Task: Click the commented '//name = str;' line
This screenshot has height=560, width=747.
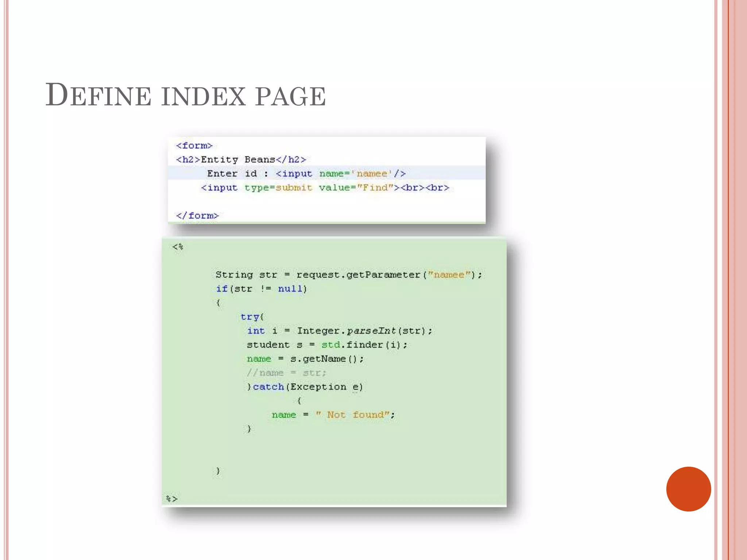Action: pyautogui.click(x=286, y=373)
